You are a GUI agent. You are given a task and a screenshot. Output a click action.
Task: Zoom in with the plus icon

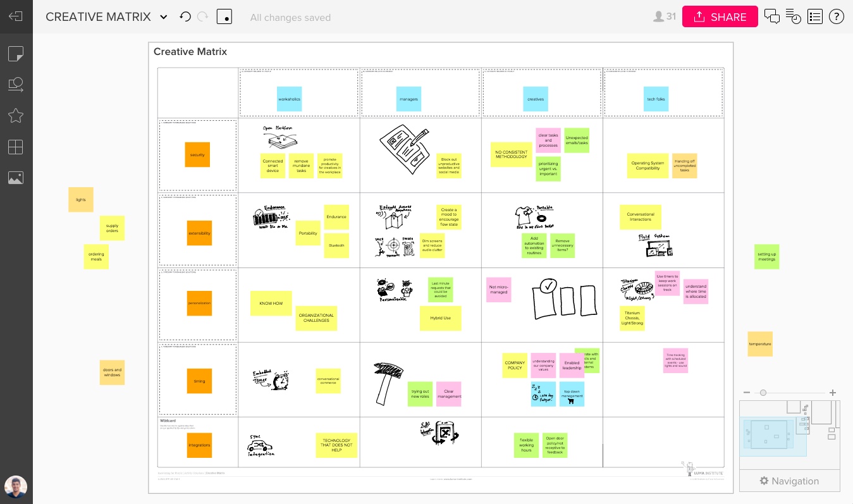click(x=833, y=393)
